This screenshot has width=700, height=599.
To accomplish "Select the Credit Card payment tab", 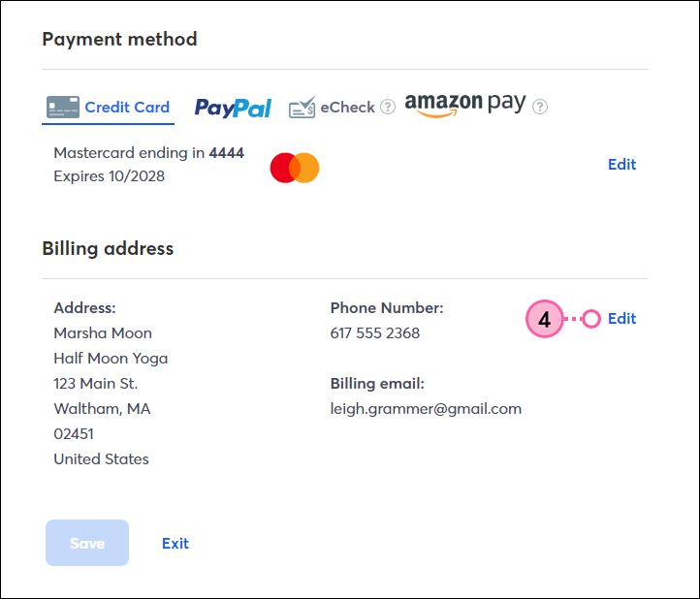I will pyautogui.click(x=108, y=108).
